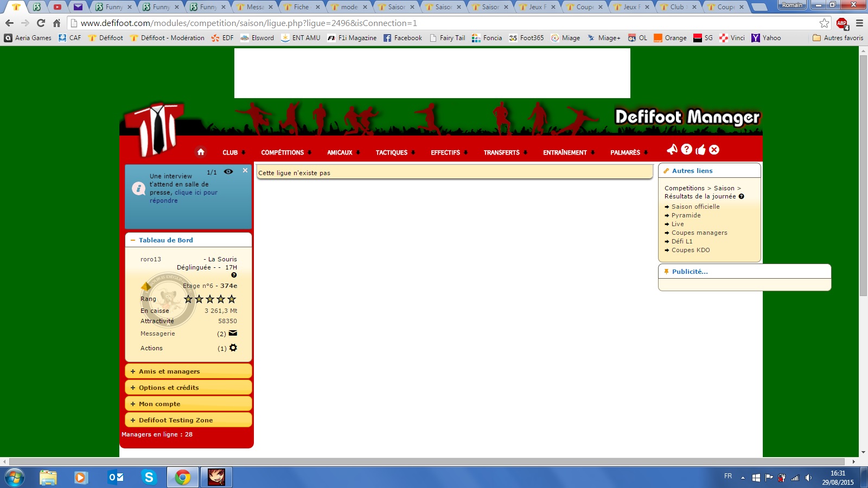
Task: Open the Aeria Games bookmark
Action: (28, 38)
